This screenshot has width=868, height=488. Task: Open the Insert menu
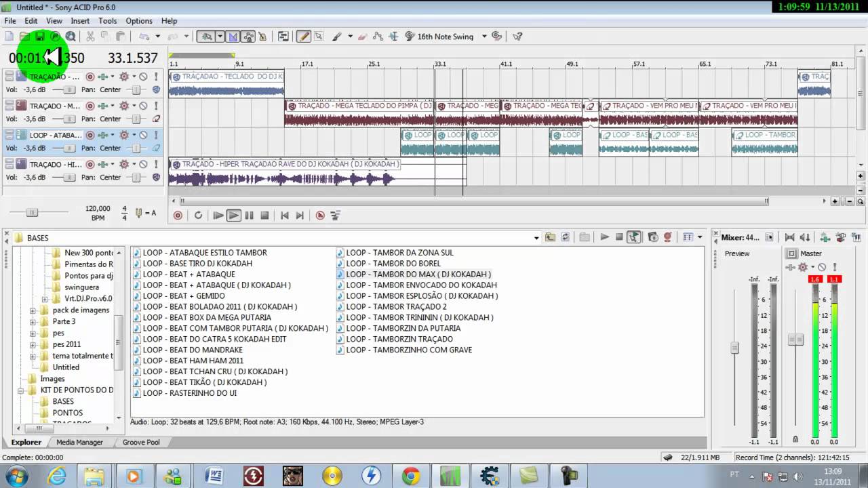click(80, 21)
